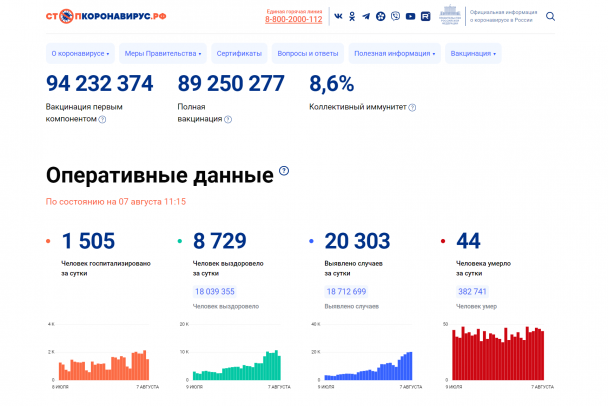The width and height of the screenshot is (608, 406).
Task: Click the 8,6% collective immunity value
Action: click(332, 84)
